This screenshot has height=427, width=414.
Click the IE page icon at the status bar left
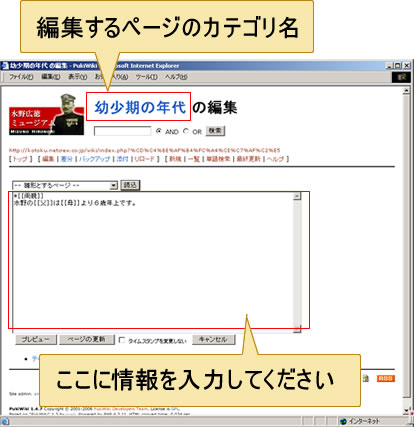(5, 421)
